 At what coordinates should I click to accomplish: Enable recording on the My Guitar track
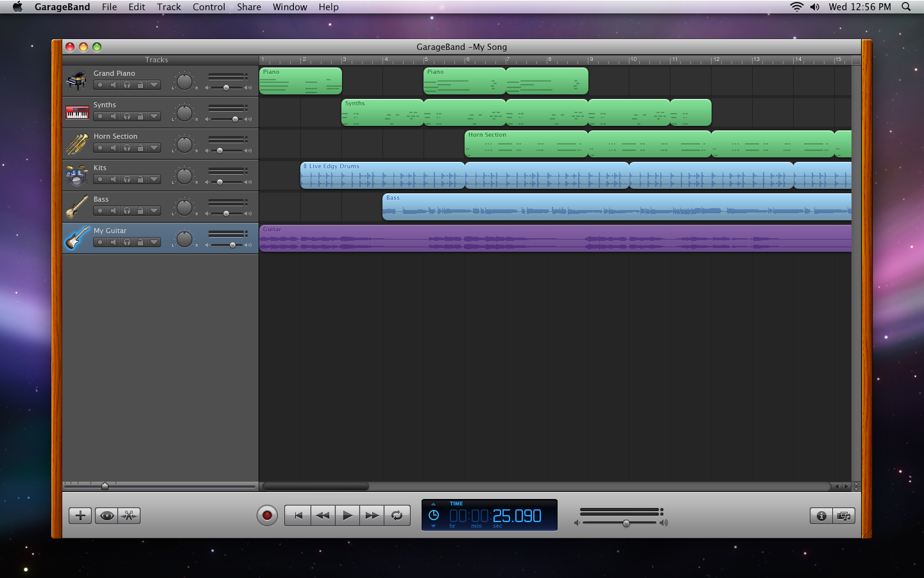(100, 242)
